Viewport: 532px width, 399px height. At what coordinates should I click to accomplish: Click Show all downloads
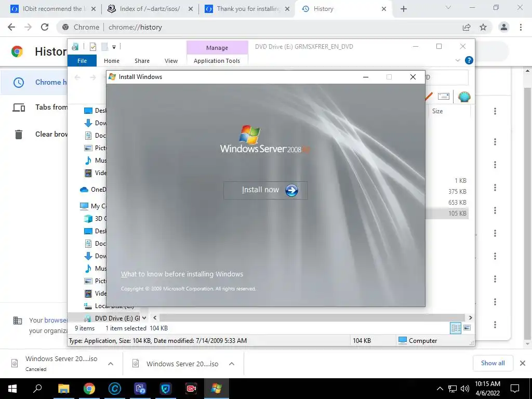click(493, 363)
